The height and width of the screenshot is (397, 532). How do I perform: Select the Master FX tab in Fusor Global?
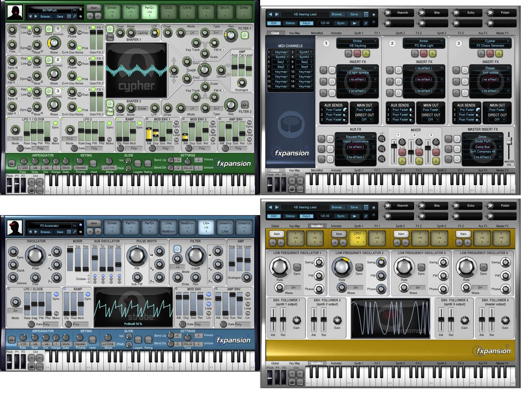[x=502, y=33]
